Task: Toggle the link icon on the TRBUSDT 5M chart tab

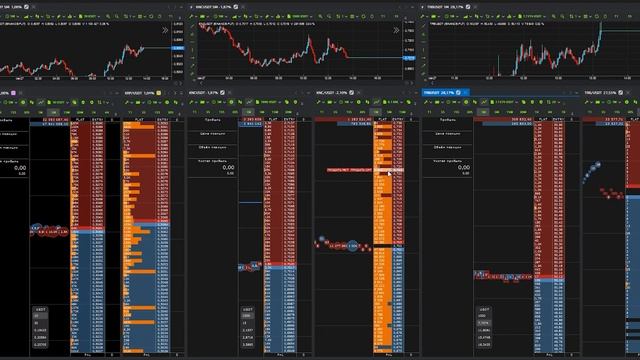Action: click(x=468, y=7)
